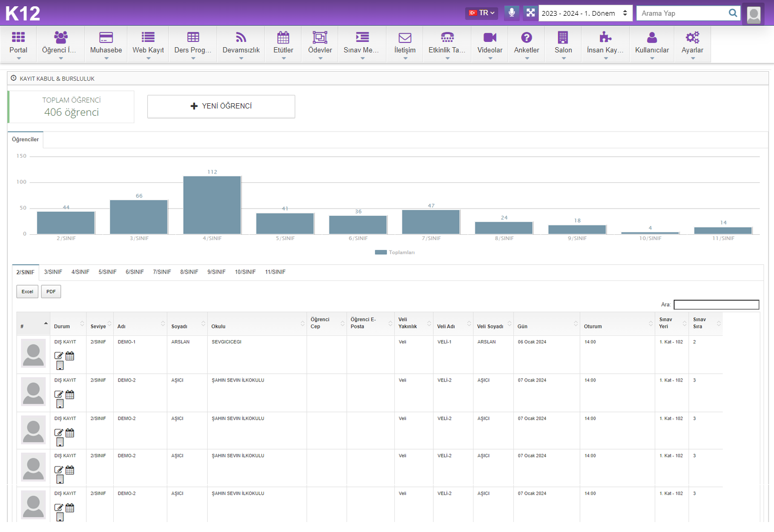This screenshot has height=532, width=774.
Task: Open the Web Kayıt list icon
Action: tap(148, 37)
